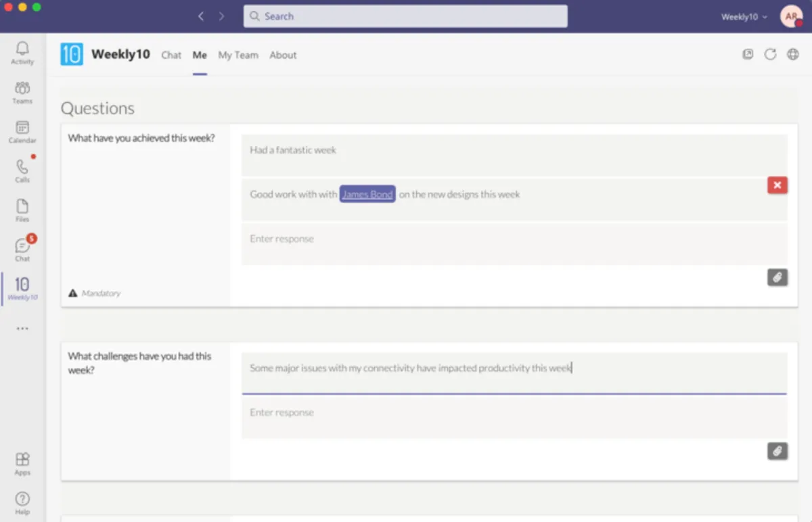Image resolution: width=812 pixels, height=522 pixels.
Task: Open the Activity feed in sidebar
Action: (22, 53)
